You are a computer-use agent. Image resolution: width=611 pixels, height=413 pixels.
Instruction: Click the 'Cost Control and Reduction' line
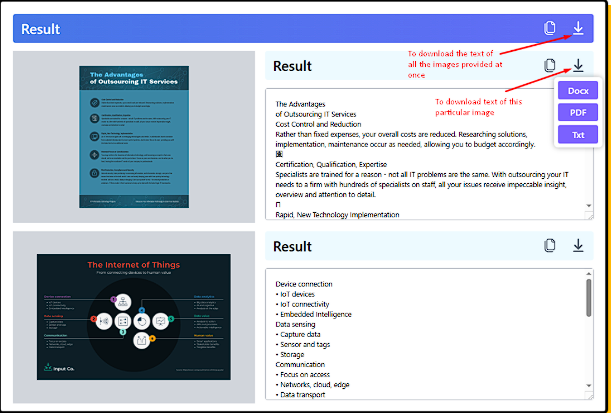[318, 124]
